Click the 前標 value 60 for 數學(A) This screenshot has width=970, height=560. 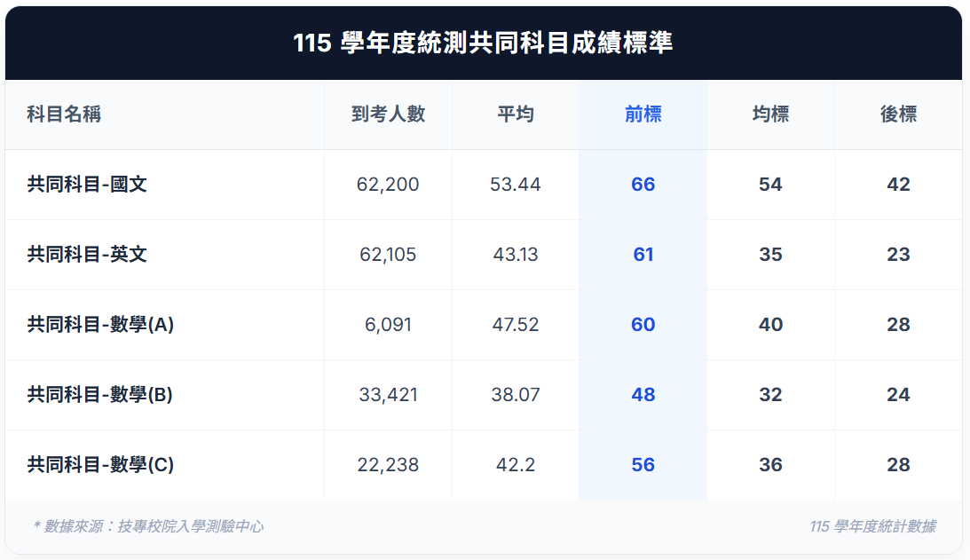pyautogui.click(x=643, y=324)
